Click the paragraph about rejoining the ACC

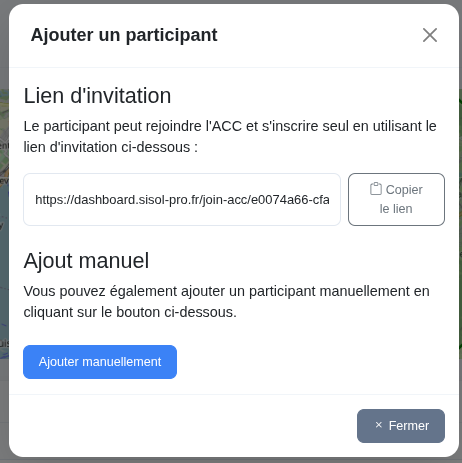coord(230,137)
